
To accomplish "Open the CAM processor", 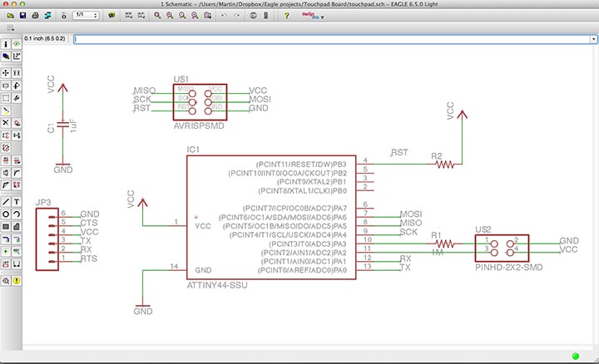I will tap(47, 16).
